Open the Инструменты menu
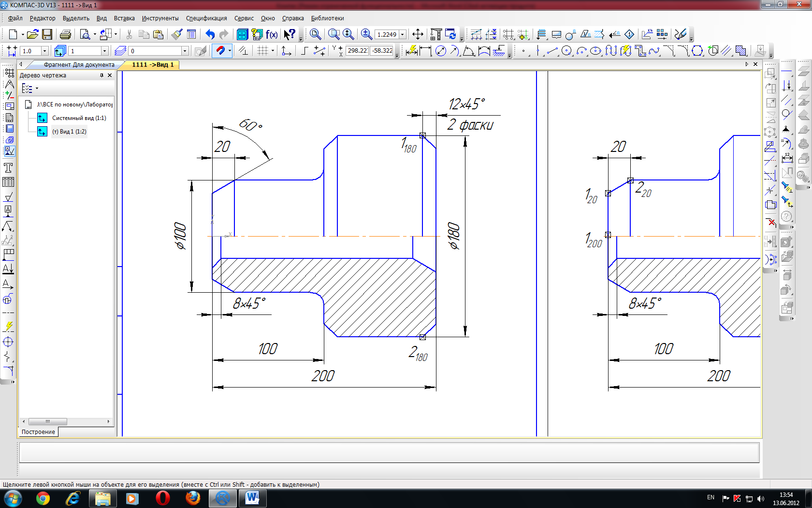 pyautogui.click(x=160, y=18)
